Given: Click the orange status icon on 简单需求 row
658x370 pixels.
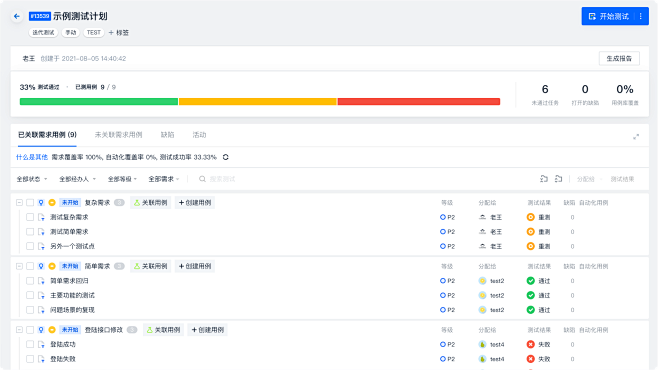Looking at the screenshot, I should (52, 266).
